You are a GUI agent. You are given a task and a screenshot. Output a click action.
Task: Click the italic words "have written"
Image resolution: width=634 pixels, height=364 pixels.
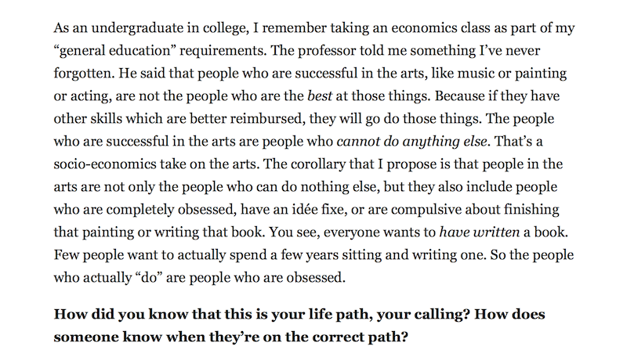pos(479,232)
